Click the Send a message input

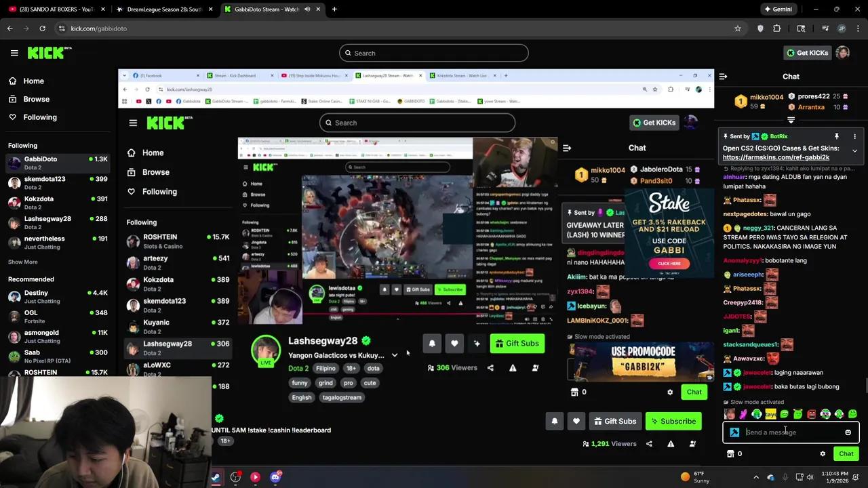tap(791, 432)
